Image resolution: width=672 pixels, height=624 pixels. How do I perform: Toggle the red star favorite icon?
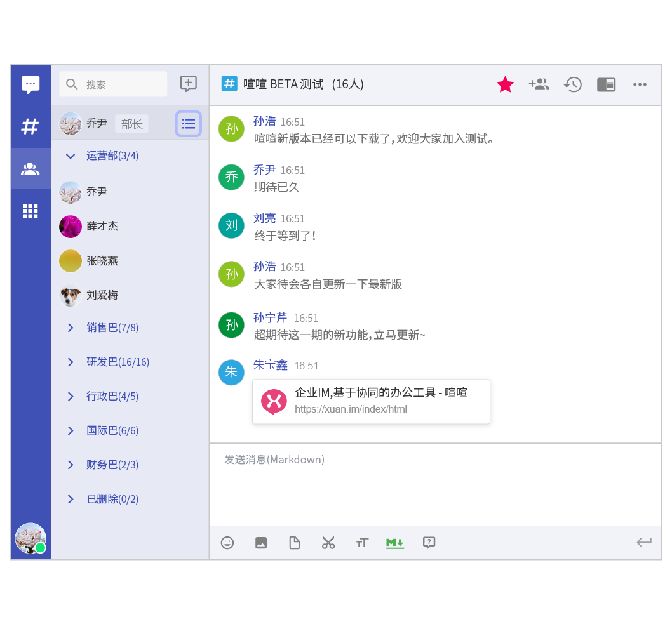(506, 84)
